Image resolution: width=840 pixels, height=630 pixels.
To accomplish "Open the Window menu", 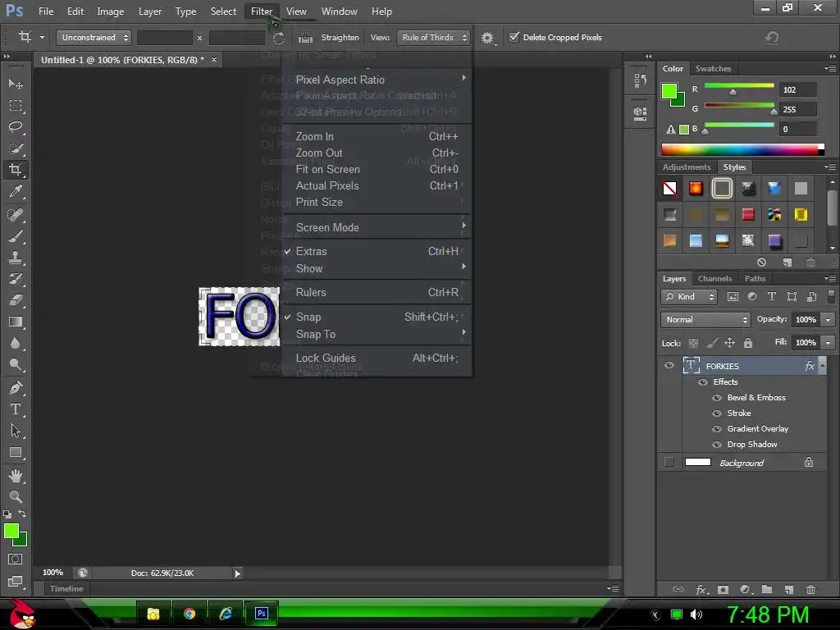I will tap(339, 11).
